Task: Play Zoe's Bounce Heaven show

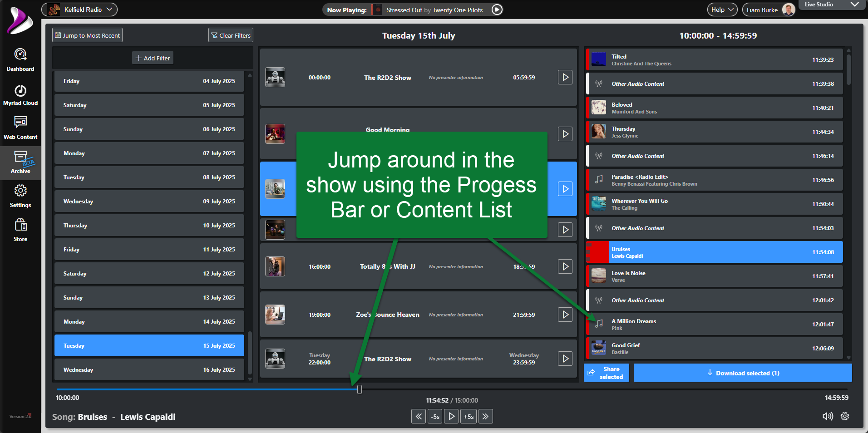Action: 565,315
